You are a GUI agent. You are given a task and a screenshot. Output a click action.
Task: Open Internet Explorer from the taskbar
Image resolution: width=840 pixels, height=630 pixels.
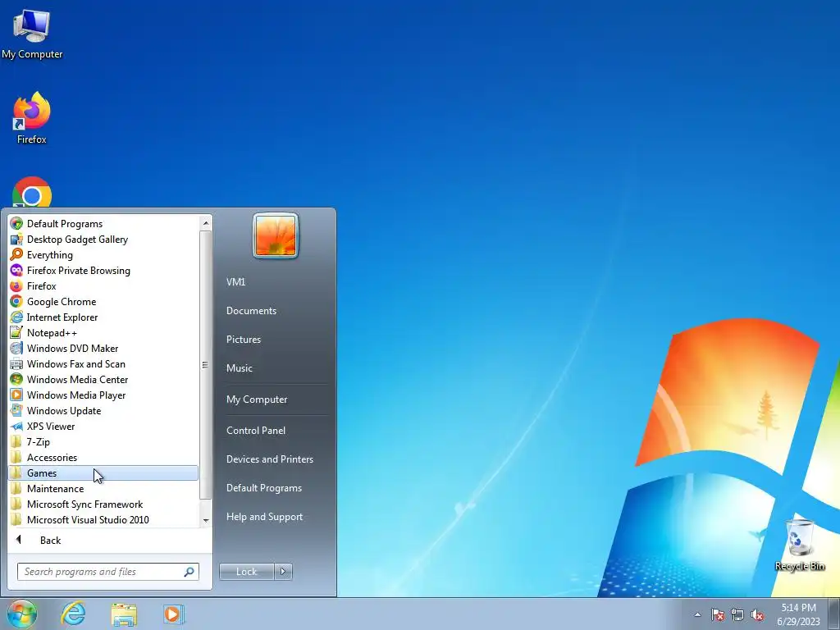[x=73, y=614]
